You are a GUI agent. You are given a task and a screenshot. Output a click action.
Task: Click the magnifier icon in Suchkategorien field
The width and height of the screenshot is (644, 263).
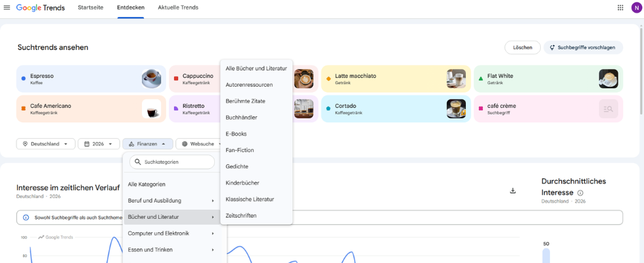(x=138, y=162)
